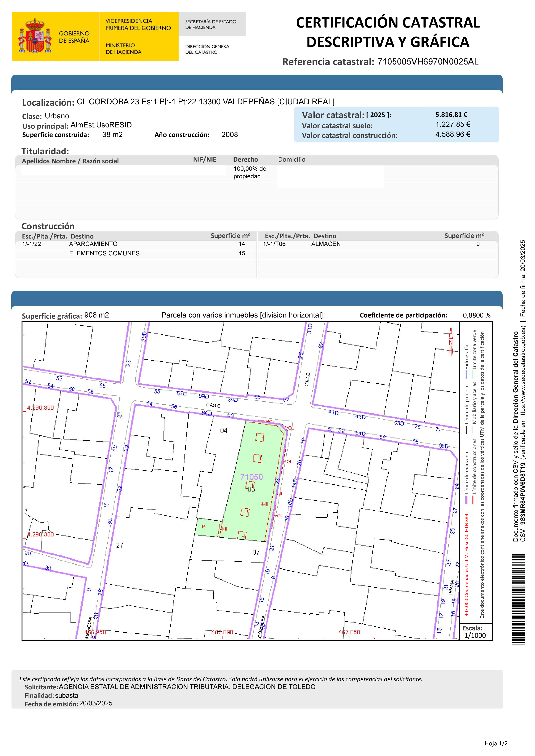
Task: Click the Valor catastral 5.816,81 € amount
Action: click(x=451, y=115)
